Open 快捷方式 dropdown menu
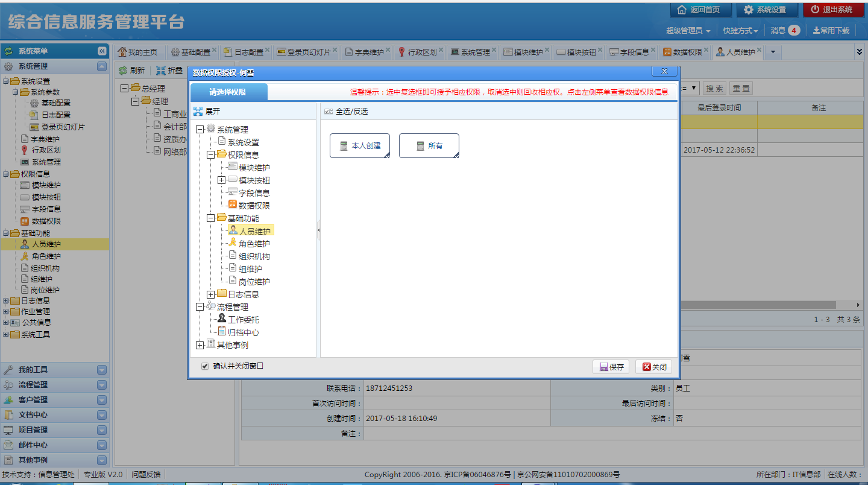This screenshot has width=868, height=485. [741, 30]
